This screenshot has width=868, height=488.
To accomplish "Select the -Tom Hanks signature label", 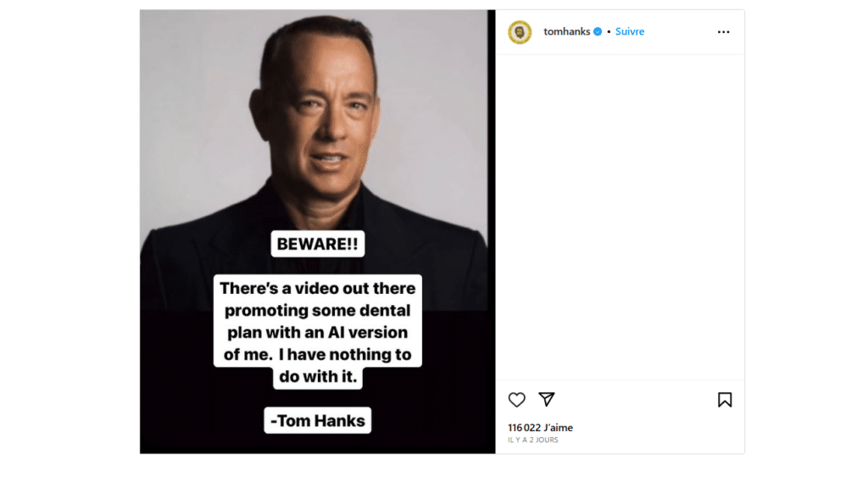I will point(318,420).
